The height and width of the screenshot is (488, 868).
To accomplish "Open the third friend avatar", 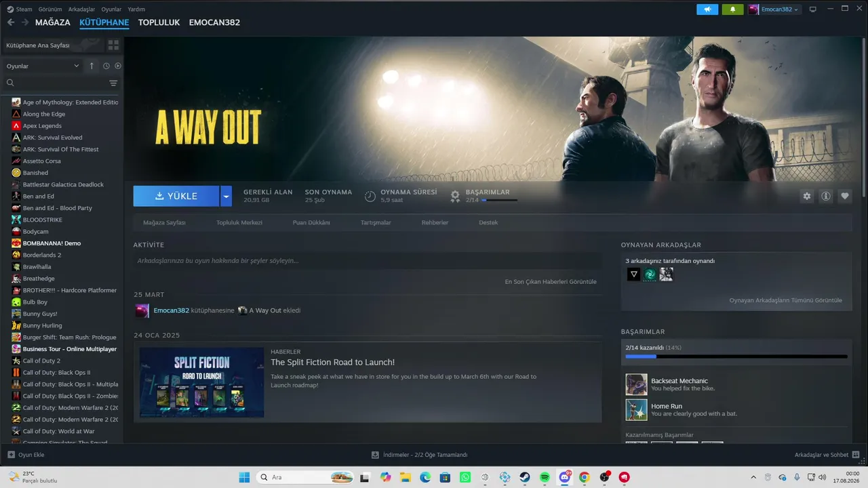I will pyautogui.click(x=666, y=274).
